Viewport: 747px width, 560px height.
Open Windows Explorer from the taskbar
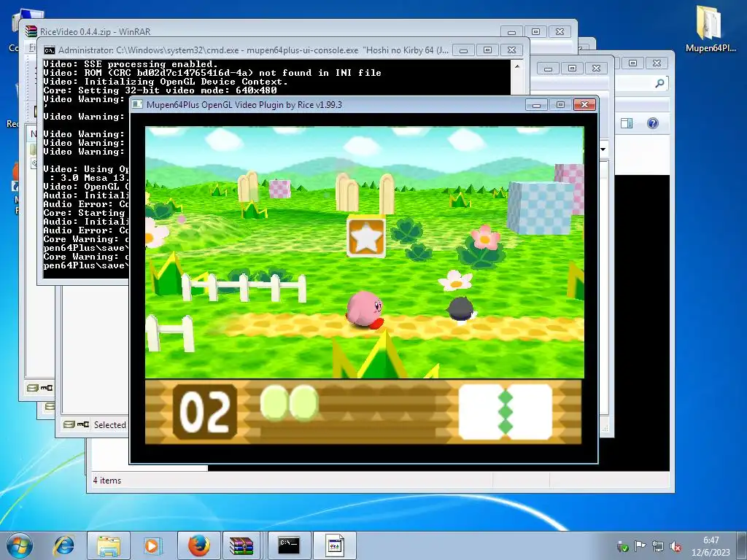[x=109, y=545]
